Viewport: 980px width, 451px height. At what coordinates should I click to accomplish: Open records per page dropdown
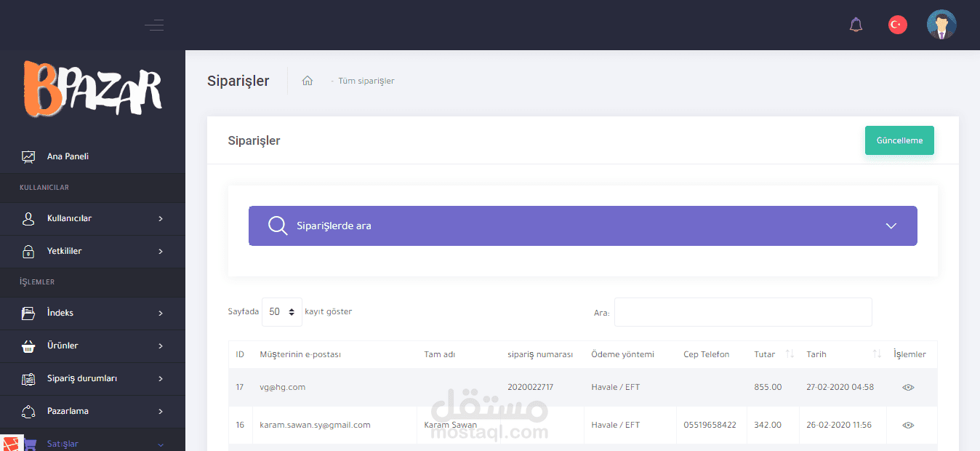tap(282, 311)
